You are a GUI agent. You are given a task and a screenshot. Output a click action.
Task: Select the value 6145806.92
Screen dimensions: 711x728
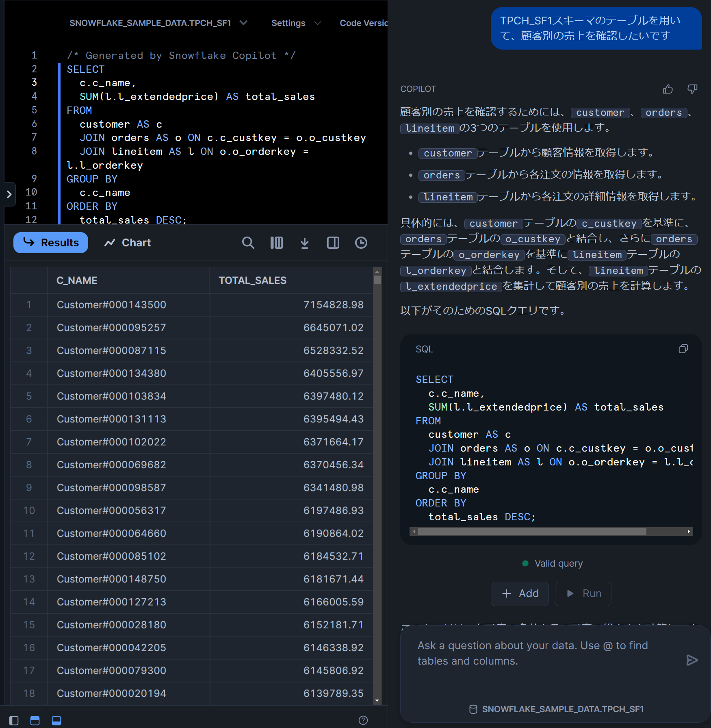click(x=333, y=670)
